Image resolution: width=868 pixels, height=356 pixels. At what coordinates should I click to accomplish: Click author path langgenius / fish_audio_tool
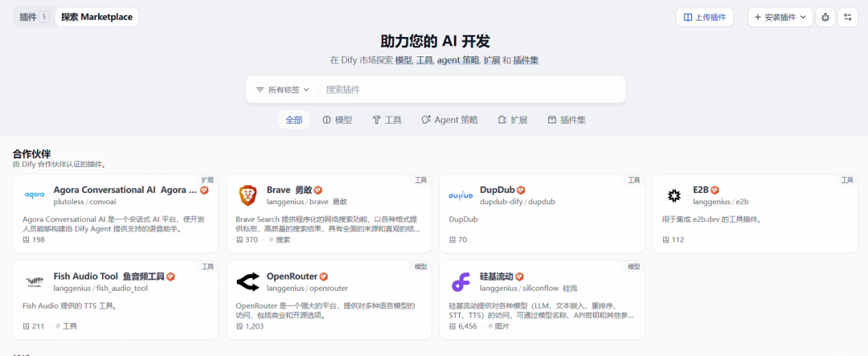[x=100, y=288]
